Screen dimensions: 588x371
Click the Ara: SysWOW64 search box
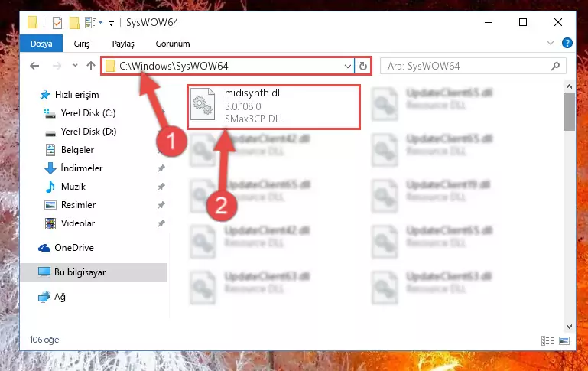pos(473,67)
